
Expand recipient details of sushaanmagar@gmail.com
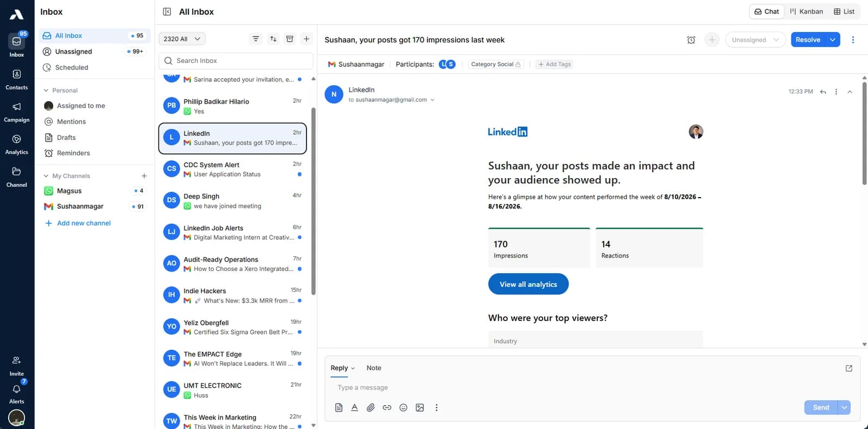[432, 100]
